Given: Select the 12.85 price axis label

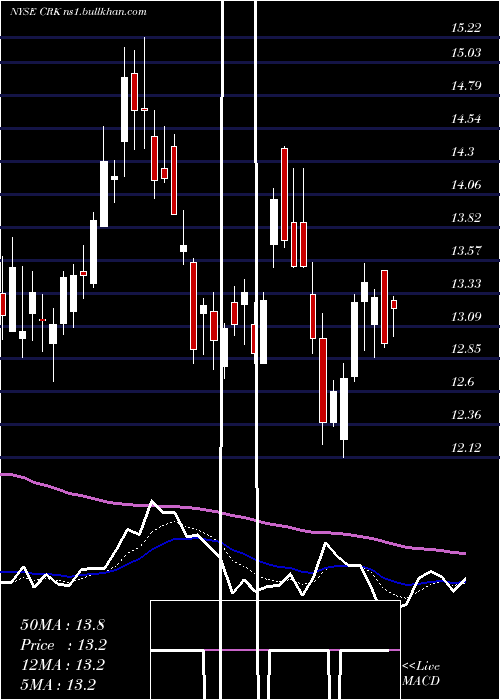Looking at the screenshot, I should tap(466, 349).
